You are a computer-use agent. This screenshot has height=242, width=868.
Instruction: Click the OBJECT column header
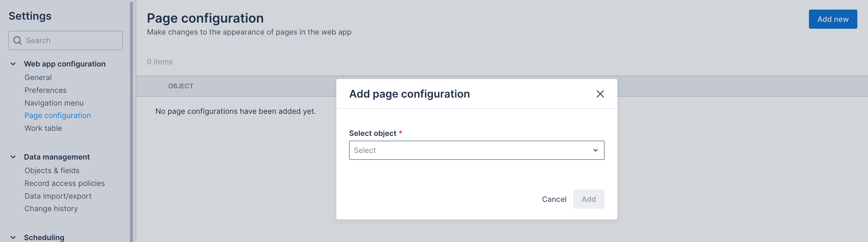181,86
